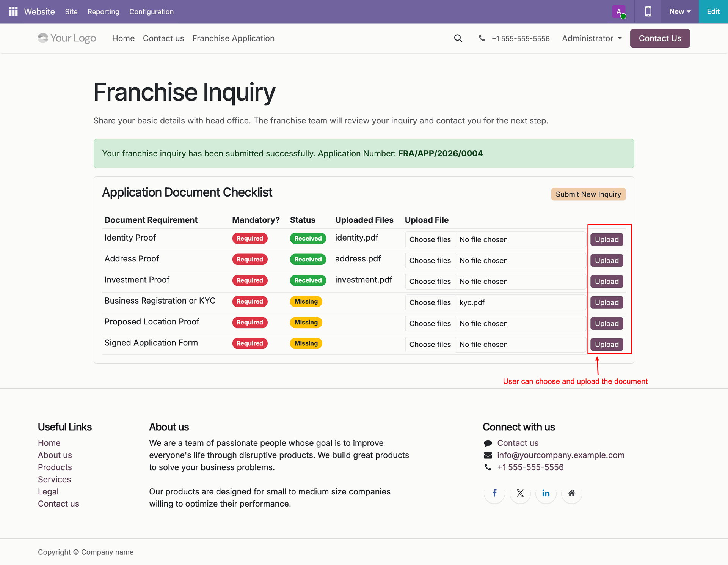Screen dimensions: 728x565
Task: Open X (Twitter) social icon in footer
Action: 520,493
